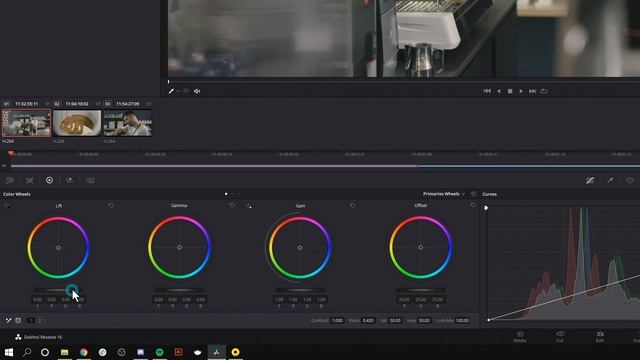The height and width of the screenshot is (360, 640).
Task: Open the Media page tab
Action: coord(520,337)
